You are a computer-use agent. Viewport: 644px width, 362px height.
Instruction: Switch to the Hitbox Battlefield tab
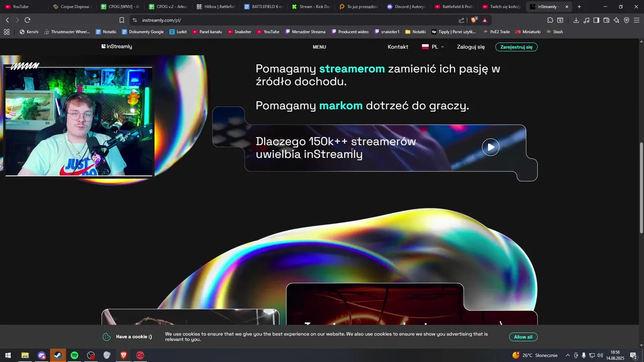point(215,7)
